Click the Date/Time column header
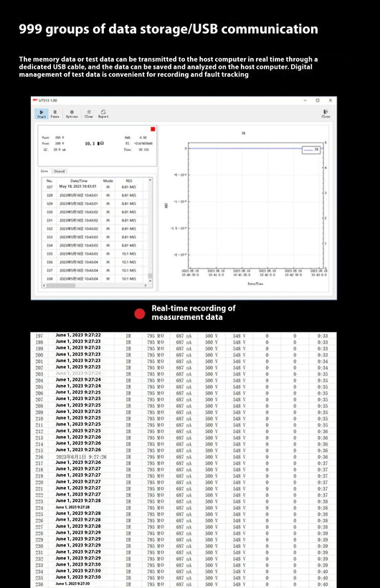The height and width of the screenshot is (588, 380). tap(79, 181)
